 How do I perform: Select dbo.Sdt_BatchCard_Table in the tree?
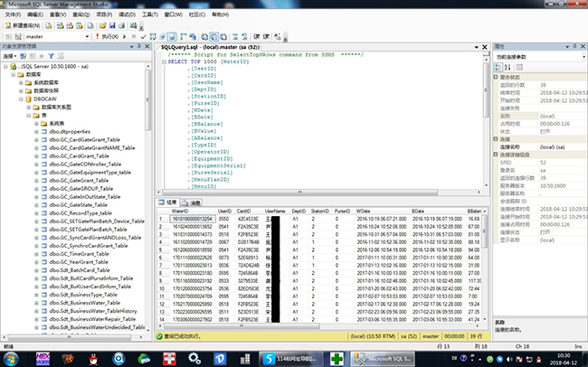(79, 270)
